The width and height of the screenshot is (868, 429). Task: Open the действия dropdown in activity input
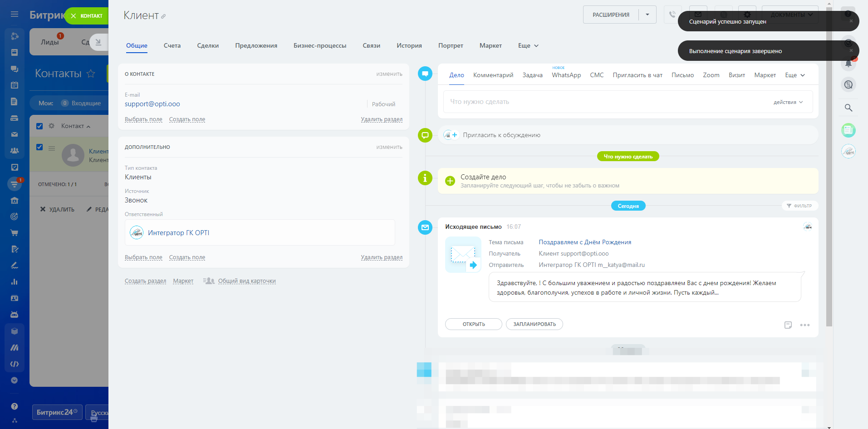point(788,102)
